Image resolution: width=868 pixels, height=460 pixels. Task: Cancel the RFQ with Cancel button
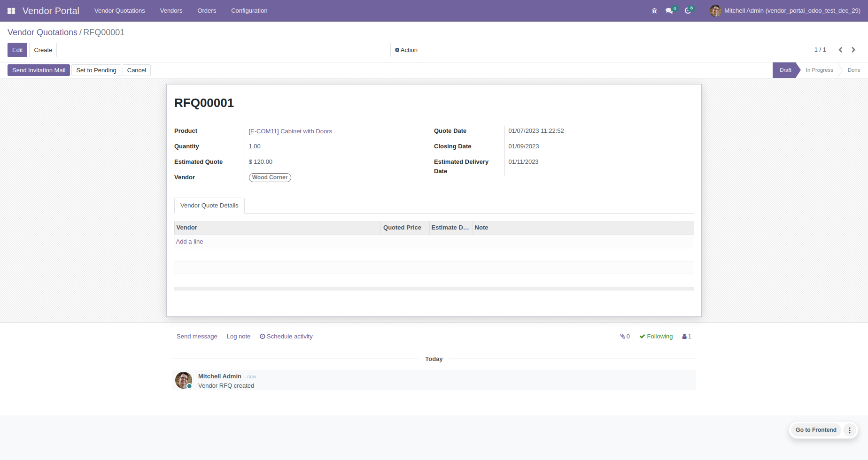pyautogui.click(x=137, y=70)
